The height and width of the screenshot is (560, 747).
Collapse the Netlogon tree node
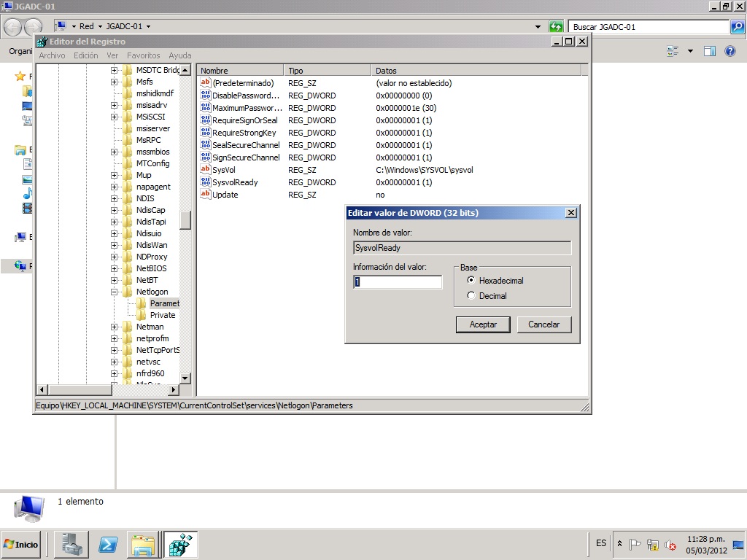114,292
